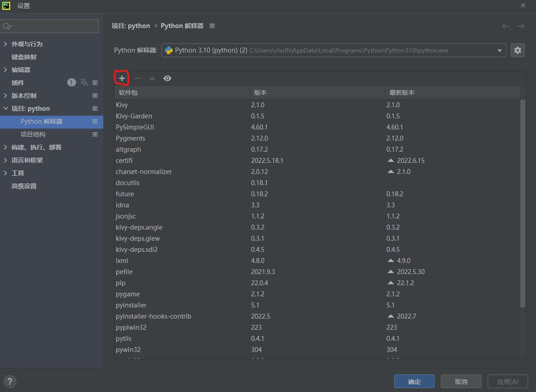Sort by 最新版本 column header
The width and height of the screenshot is (536, 392).
tap(452, 93)
